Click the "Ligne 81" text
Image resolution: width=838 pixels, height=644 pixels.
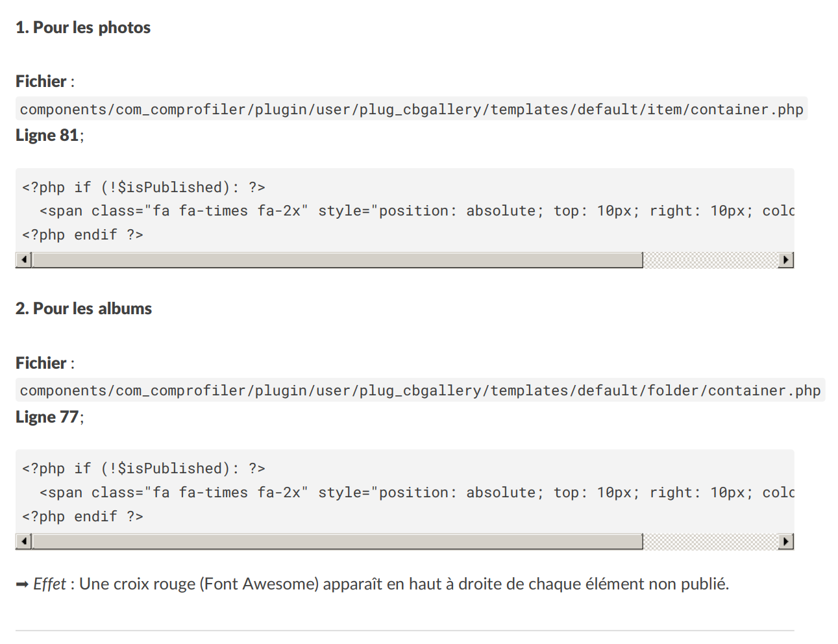pos(47,135)
